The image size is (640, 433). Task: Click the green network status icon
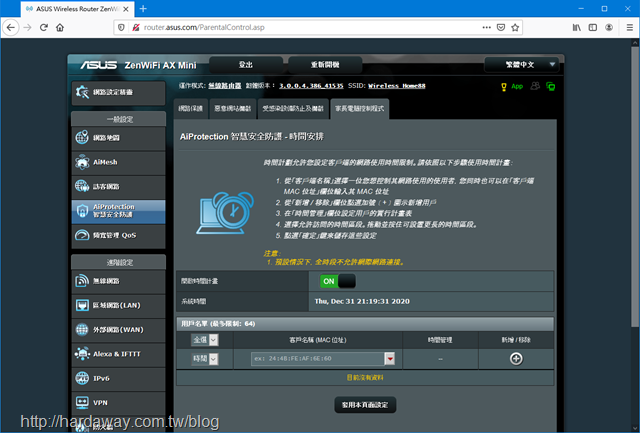551,87
